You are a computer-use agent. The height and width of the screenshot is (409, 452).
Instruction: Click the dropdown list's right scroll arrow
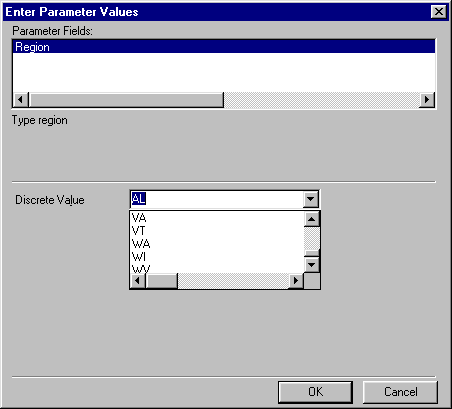click(296, 281)
